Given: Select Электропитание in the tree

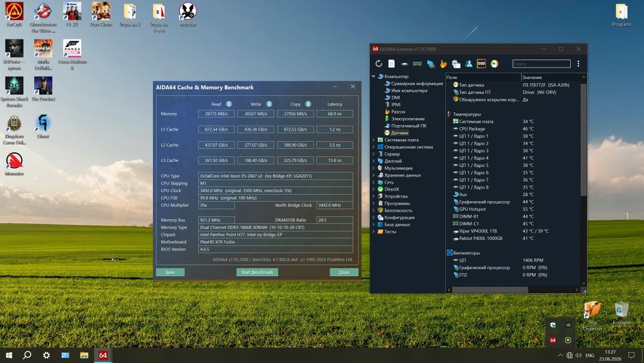Looking at the screenshot, I should point(408,119).
